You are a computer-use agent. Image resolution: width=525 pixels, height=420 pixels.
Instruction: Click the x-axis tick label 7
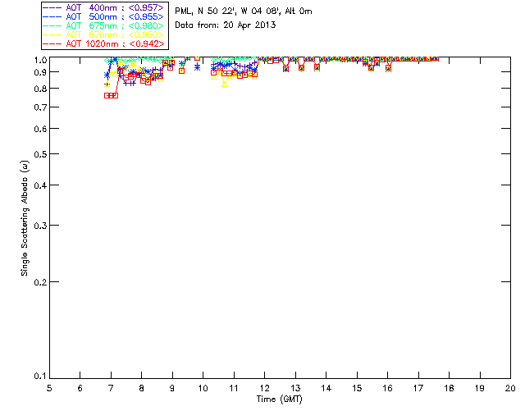click(x=111, y=388)
